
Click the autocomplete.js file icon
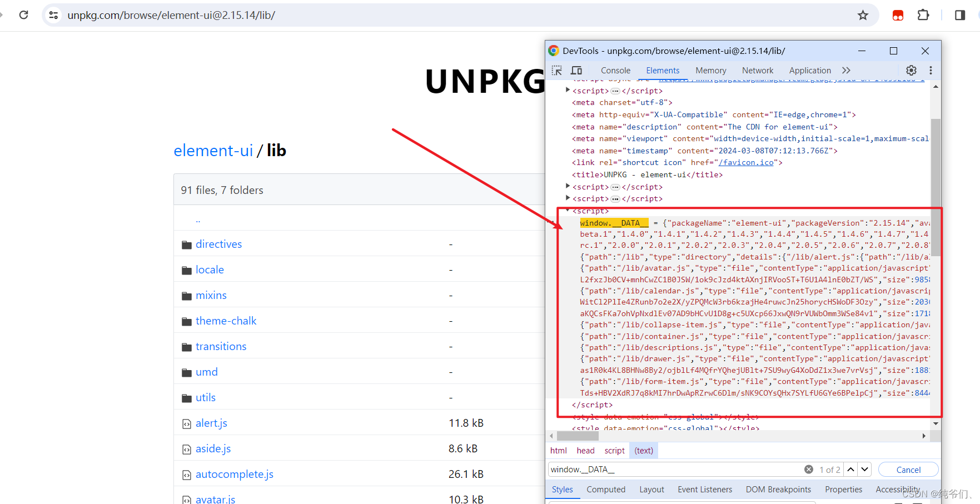pyautogui.click(x=187, y=475)
